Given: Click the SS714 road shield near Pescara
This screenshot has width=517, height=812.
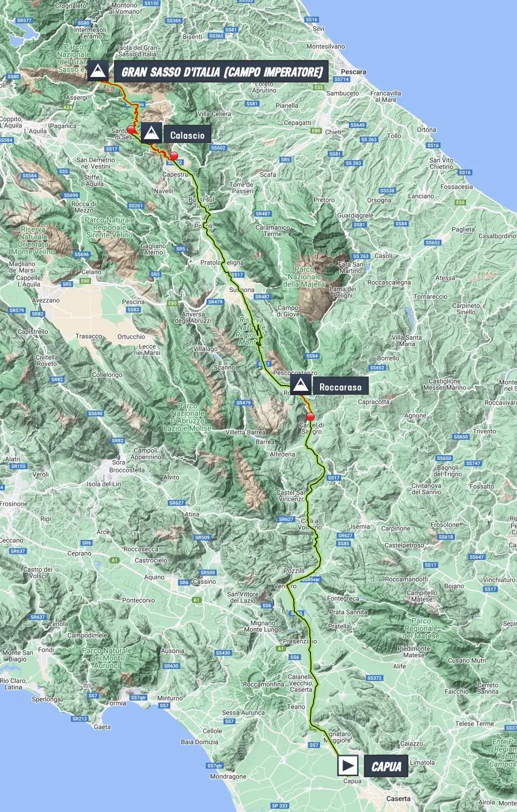Looking at the screenshot, I should (341, 79).
